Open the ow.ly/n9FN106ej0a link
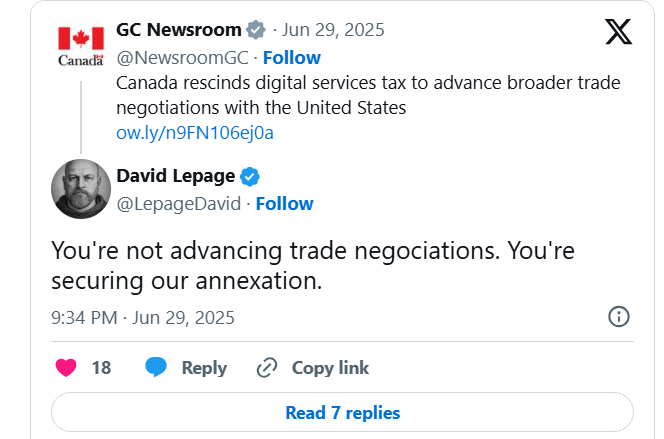664x439 pixels. point(195,133)
